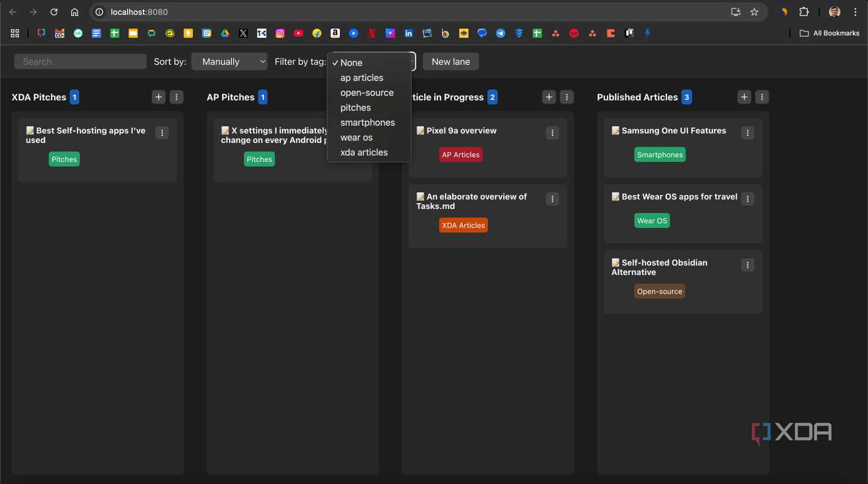Screen dimensions: 868x484
Task: Open options for Self-hosted Obsidian Alternative card
Action: (x=748, y=265)
